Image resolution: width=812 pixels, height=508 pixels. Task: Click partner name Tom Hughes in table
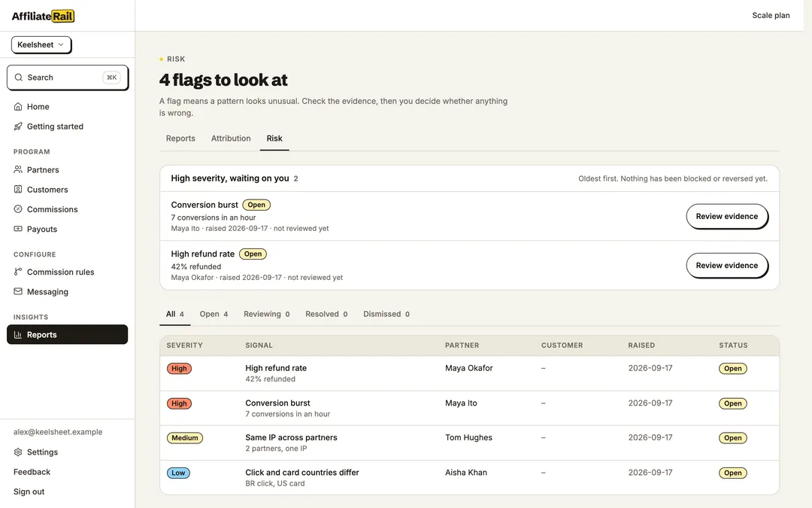(468, 437)
